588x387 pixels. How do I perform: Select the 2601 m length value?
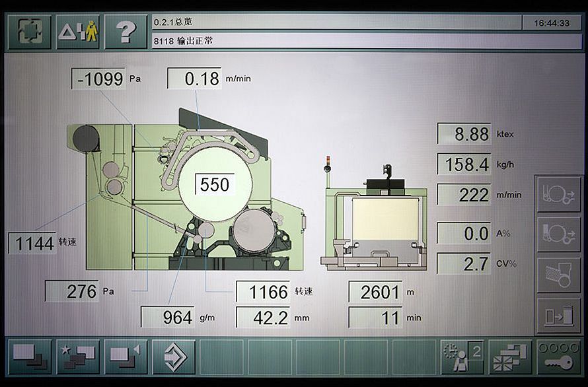coord(375,292)
